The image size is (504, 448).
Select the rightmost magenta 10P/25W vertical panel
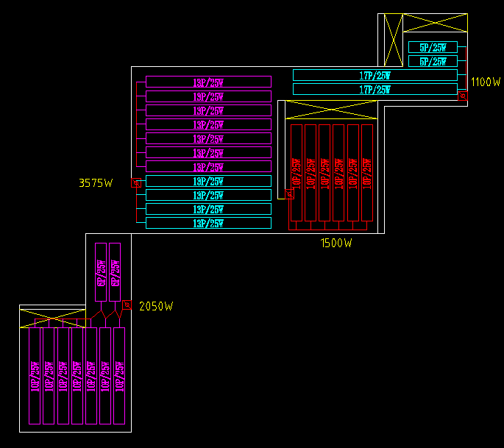point(119,376)
